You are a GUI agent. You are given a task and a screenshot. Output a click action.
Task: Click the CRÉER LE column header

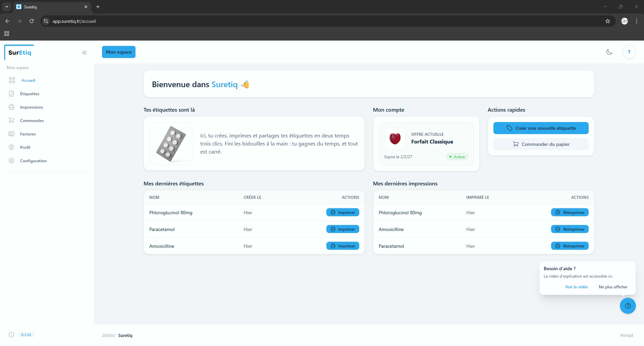pos(252,197)
